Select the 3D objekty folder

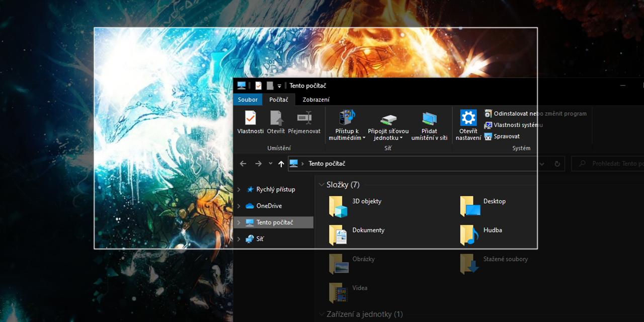tap(356, 206)
